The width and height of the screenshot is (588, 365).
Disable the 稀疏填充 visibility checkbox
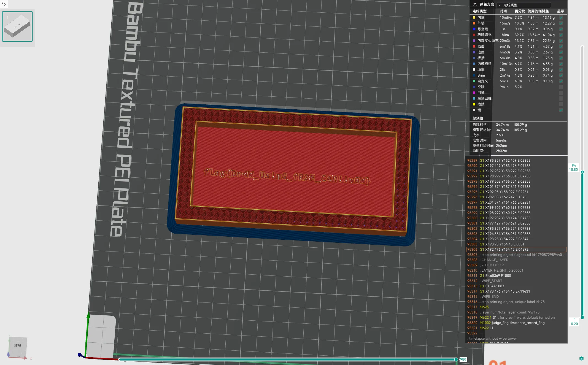561,35
